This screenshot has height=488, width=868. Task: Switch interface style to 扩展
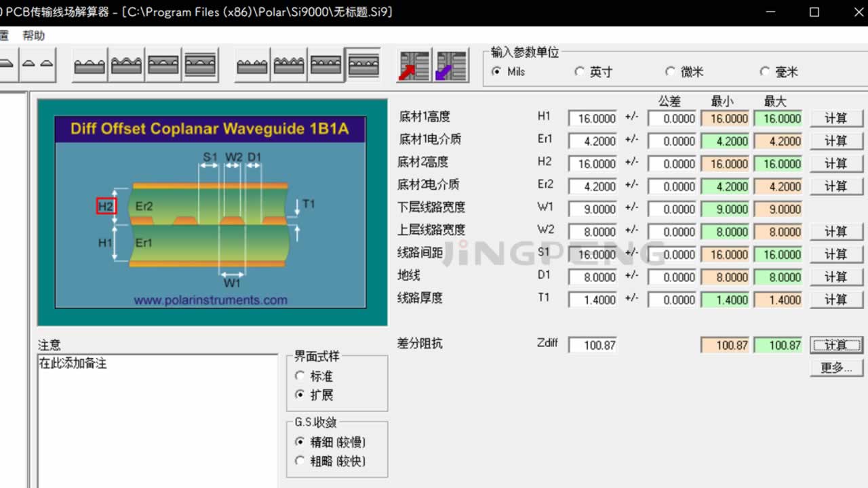314,394
